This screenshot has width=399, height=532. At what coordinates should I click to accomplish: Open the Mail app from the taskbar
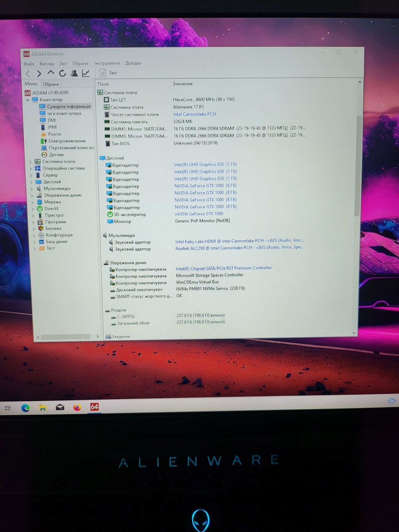pyautogui.click(x=60, y=407)
